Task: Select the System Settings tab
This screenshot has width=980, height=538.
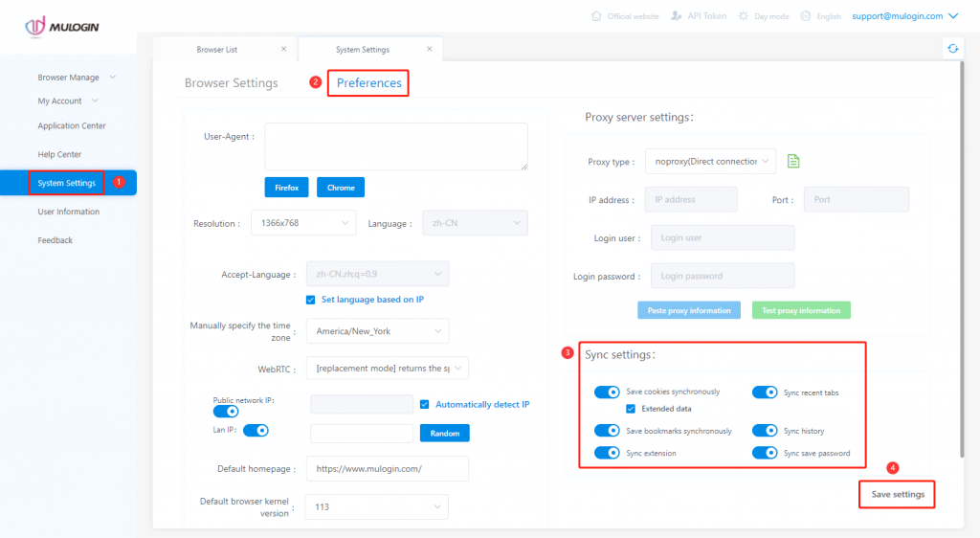Action: coord(363,50)
